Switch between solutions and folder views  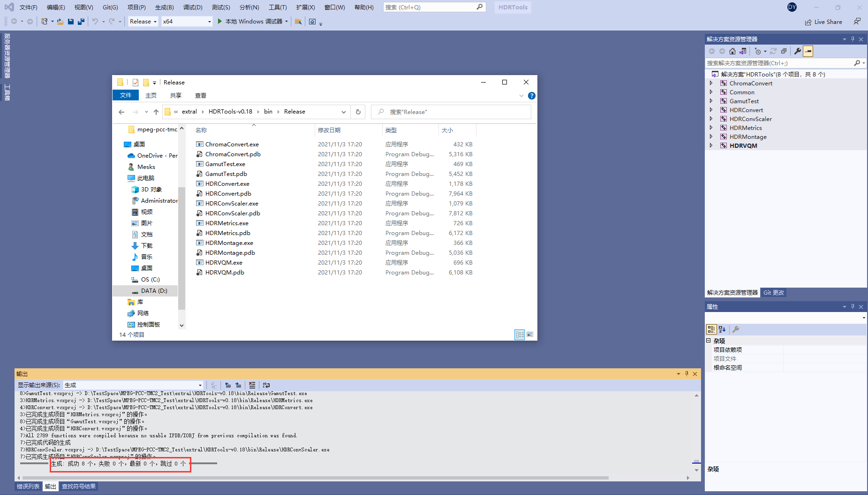coord(743,51)
